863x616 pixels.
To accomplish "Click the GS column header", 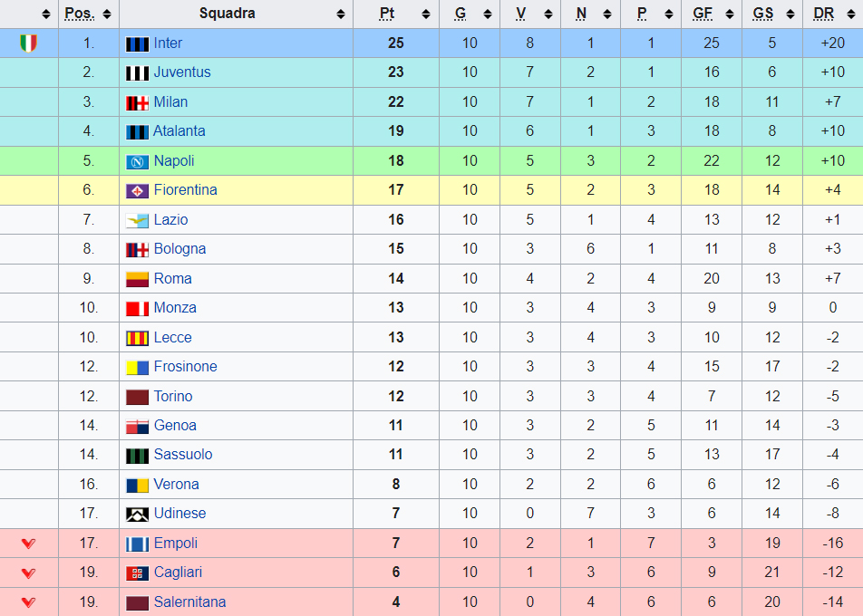I will click(763, 14).
